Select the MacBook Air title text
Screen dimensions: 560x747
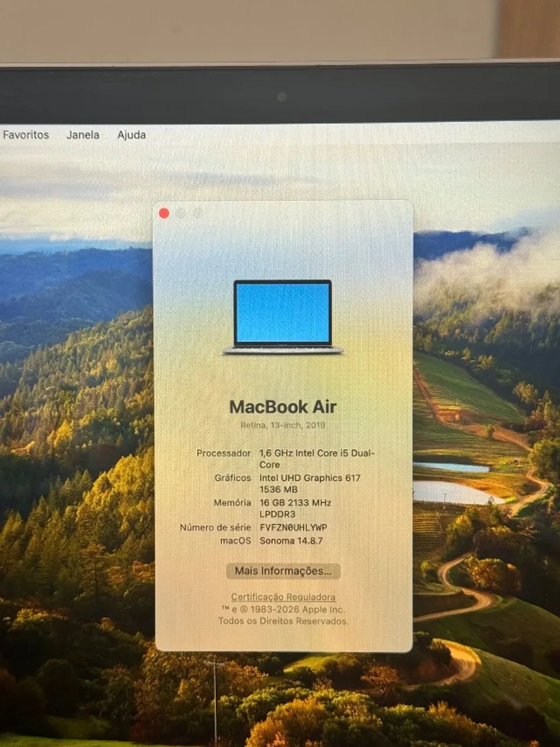click(x=283, y=407)
